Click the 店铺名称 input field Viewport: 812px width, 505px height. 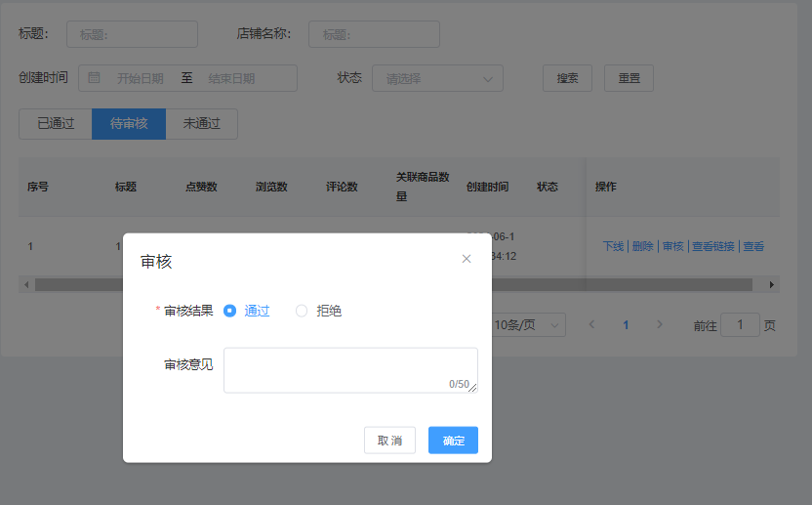[374, 34]
